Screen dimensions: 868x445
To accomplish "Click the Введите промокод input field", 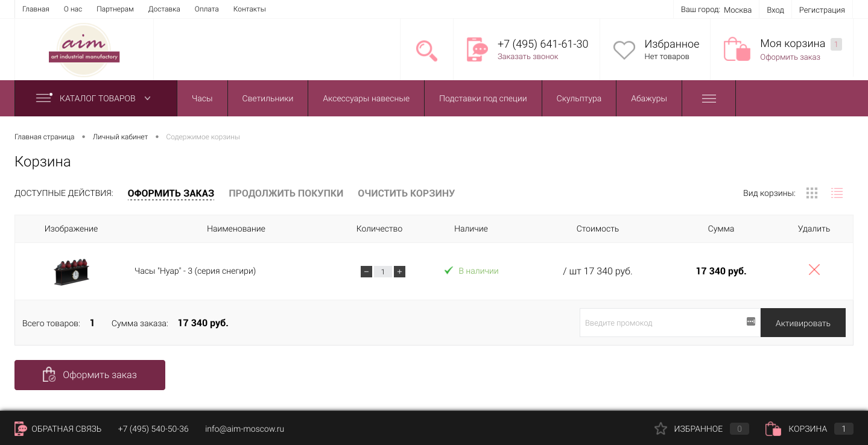I will pos(661,323).
